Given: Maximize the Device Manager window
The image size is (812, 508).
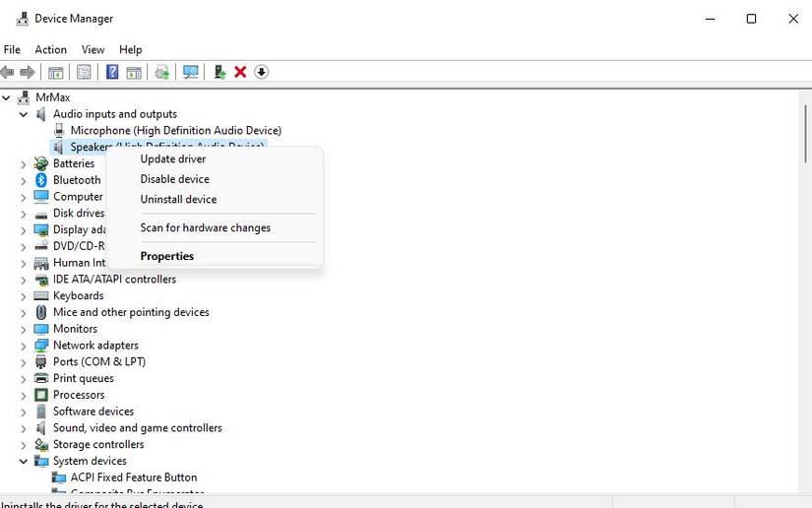Looking at the screenshot, I should coord(751,19).
